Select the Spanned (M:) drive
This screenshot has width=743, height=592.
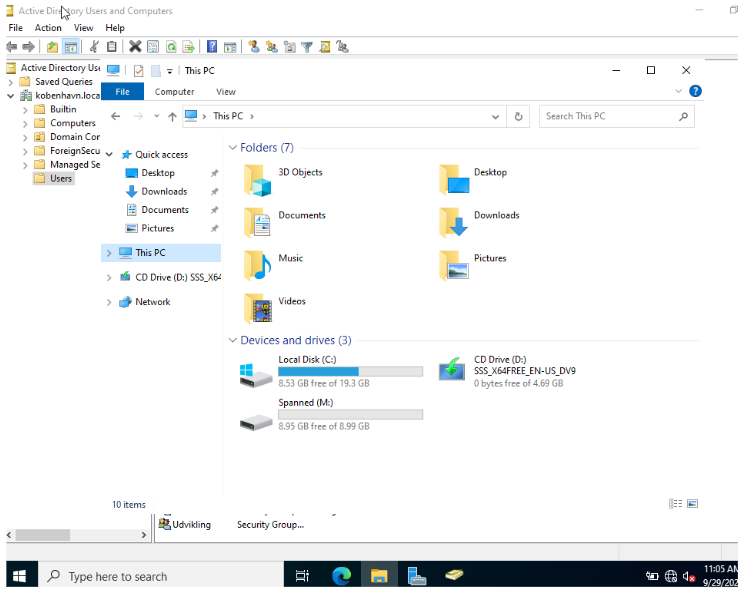[332, 415]
